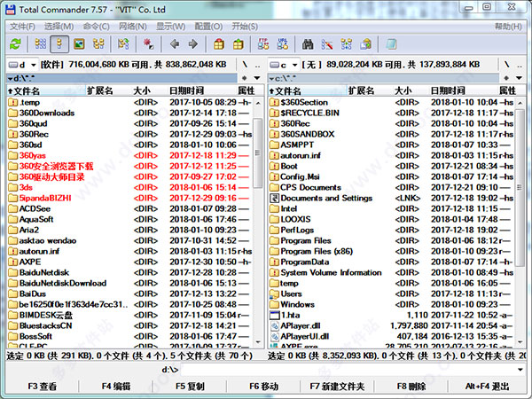
Task: Click the swap panels toolbar icon
Action: pos(123,43)
